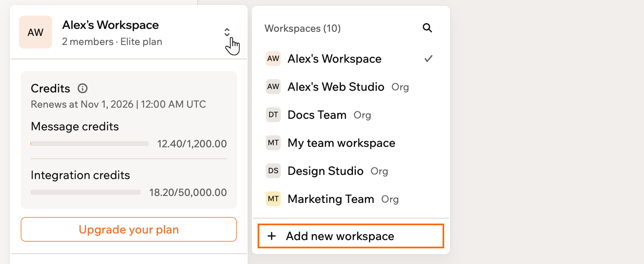This screenshot has width=644, height=264.
Task: Click the 'Integration credits' label
Action: (80, 175)
